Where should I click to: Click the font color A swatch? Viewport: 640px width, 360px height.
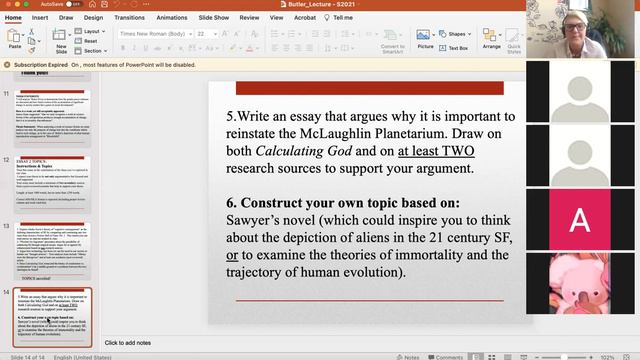point(249,48)
